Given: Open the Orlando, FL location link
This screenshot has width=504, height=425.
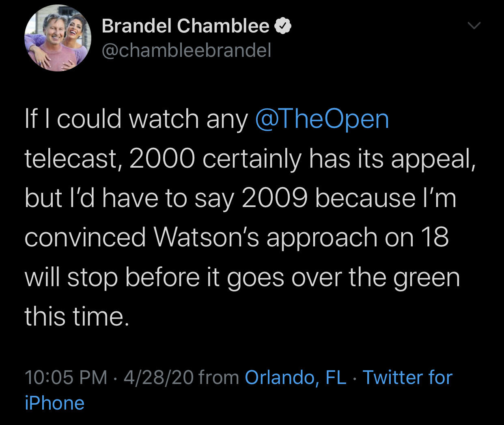Looking at the screenshot, I should [x=295, y=377].
